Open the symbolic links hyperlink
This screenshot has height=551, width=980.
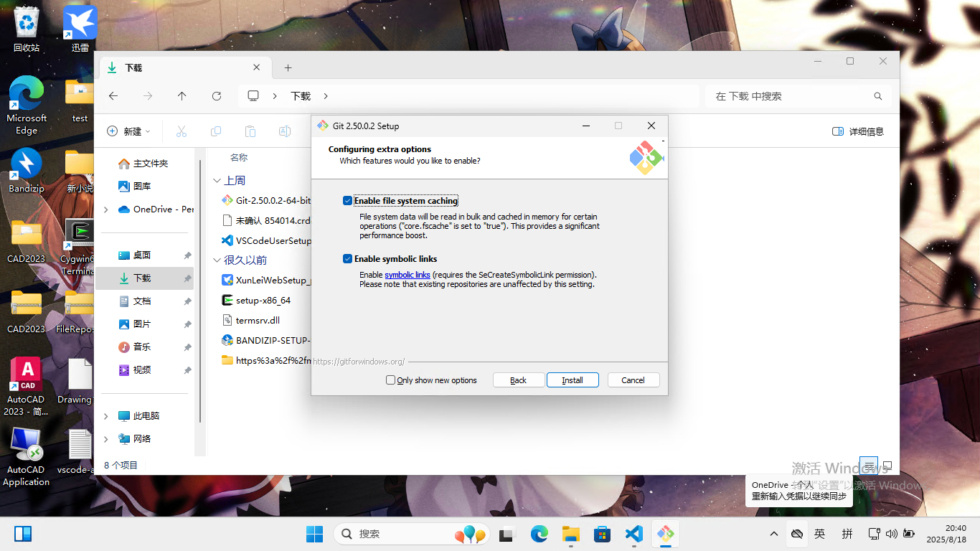pos(407,275)
